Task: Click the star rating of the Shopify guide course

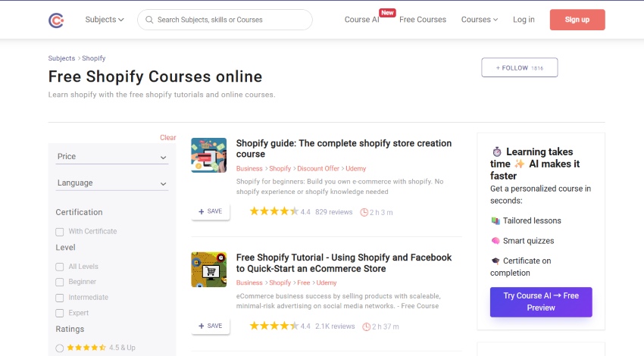Action: click(274, 211)
